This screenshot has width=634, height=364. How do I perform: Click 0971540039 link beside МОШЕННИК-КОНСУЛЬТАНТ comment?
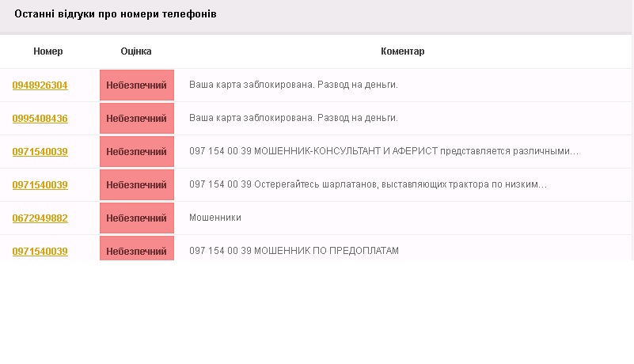click(x=40, y=152)
